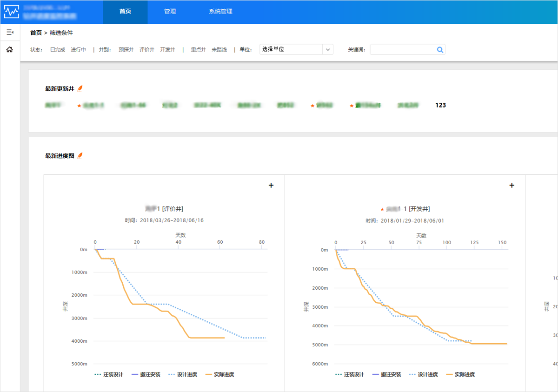The height and width of the screenshot is (392, 558).
Task: Toggle 设计进度 legend in the 评价井 chart
Action: pyautogui.click(x=183, y=374)
